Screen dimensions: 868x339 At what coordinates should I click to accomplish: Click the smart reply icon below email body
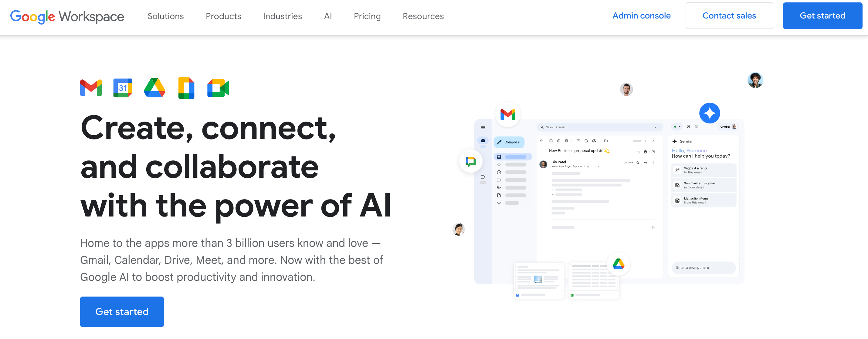pyautogui.click(x=653, y=228)
